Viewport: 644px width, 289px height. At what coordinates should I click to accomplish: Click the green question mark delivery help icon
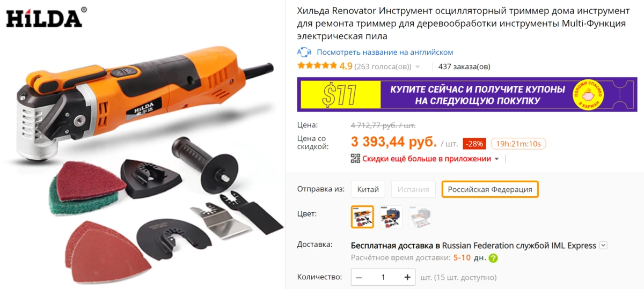pos(493,258)
